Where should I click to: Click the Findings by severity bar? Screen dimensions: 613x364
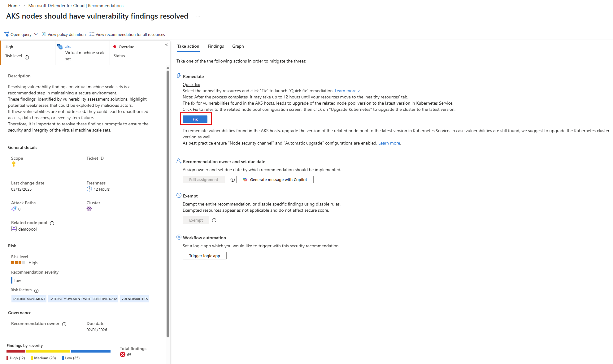coord(59,351)
